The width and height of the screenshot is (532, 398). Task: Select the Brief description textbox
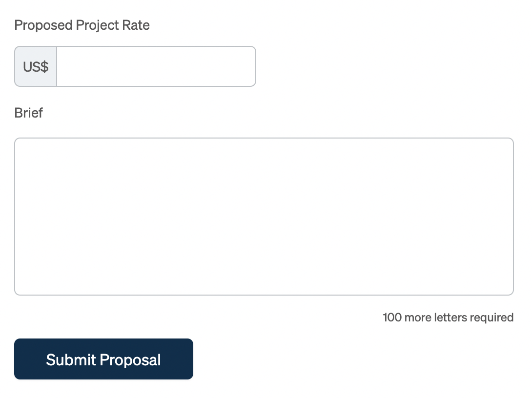264,217
